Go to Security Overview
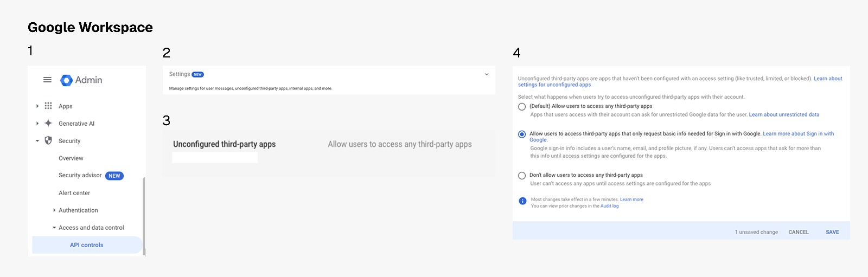Image resolution: width=868 pixels, height=277 pixels. (x=71, y=158)
